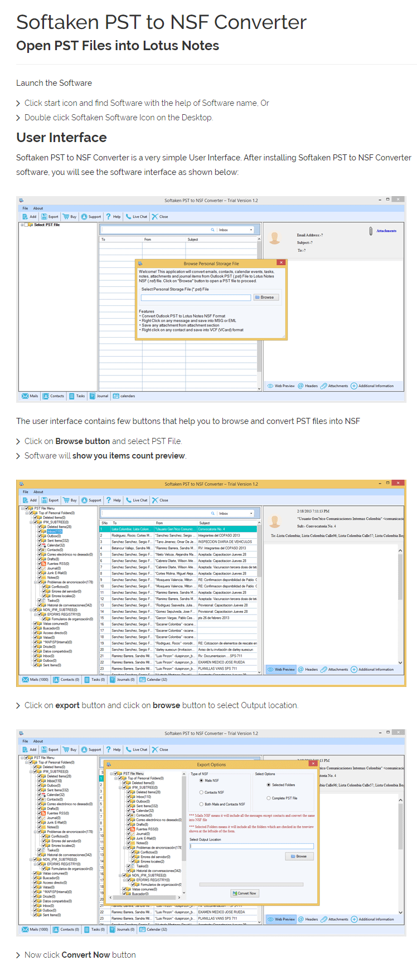Click Close X toolbar item in first screenshot
The height and width of the screenshot is (980, 417).
click(160, 217)
